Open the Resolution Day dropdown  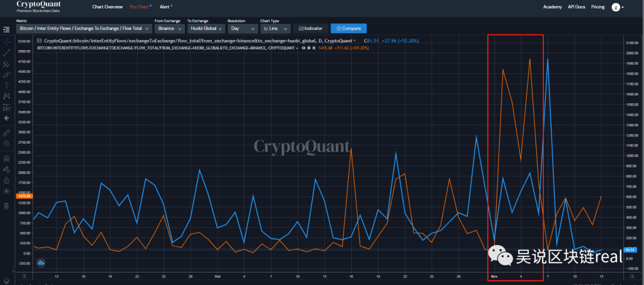243,29
